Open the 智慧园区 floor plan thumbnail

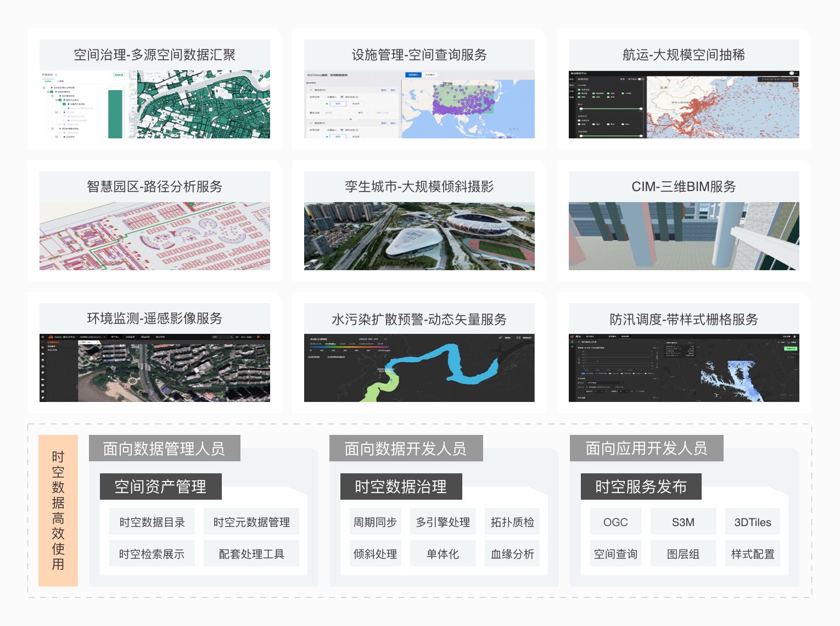coord(155,236)
